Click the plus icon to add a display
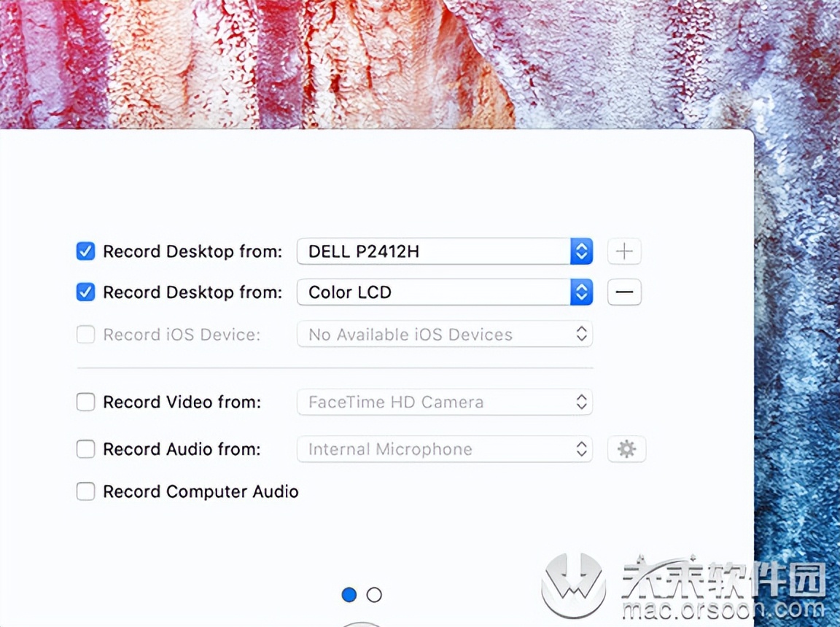 click(x=624, y=251)
